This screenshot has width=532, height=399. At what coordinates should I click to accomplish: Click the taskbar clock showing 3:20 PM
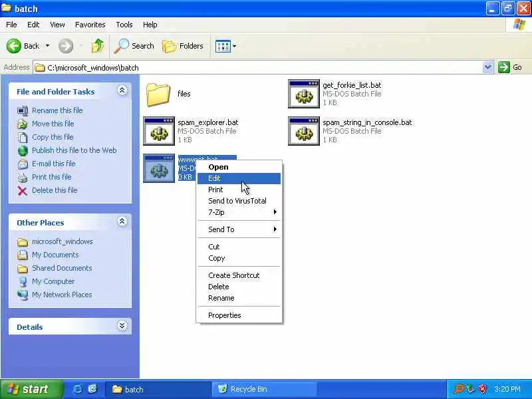507,389
